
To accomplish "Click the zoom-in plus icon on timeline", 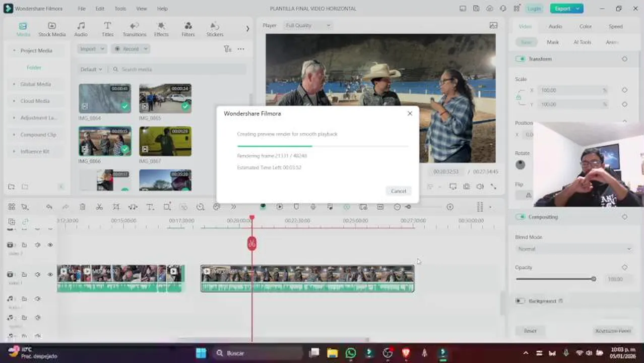I will click(450, 207).
